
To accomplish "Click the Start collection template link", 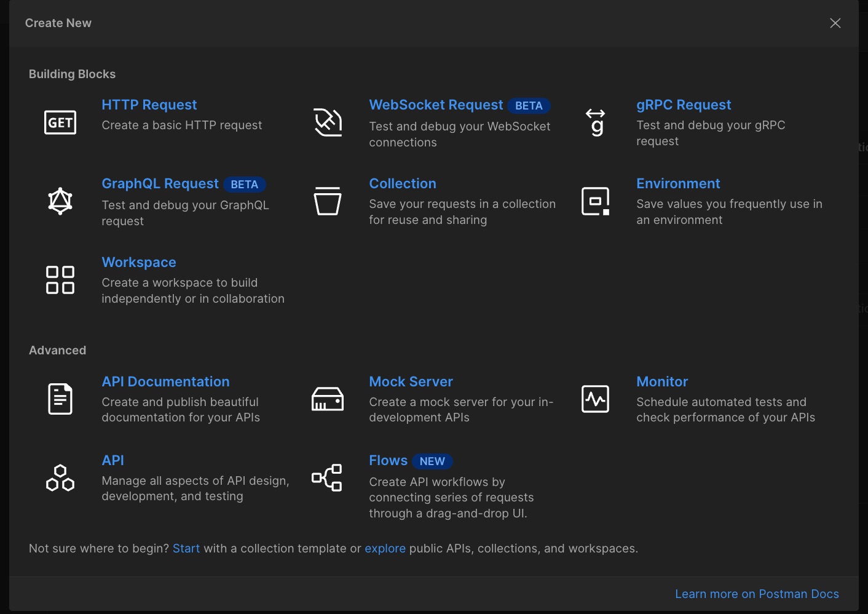I will pyautogui.click(x=186, y=548).
